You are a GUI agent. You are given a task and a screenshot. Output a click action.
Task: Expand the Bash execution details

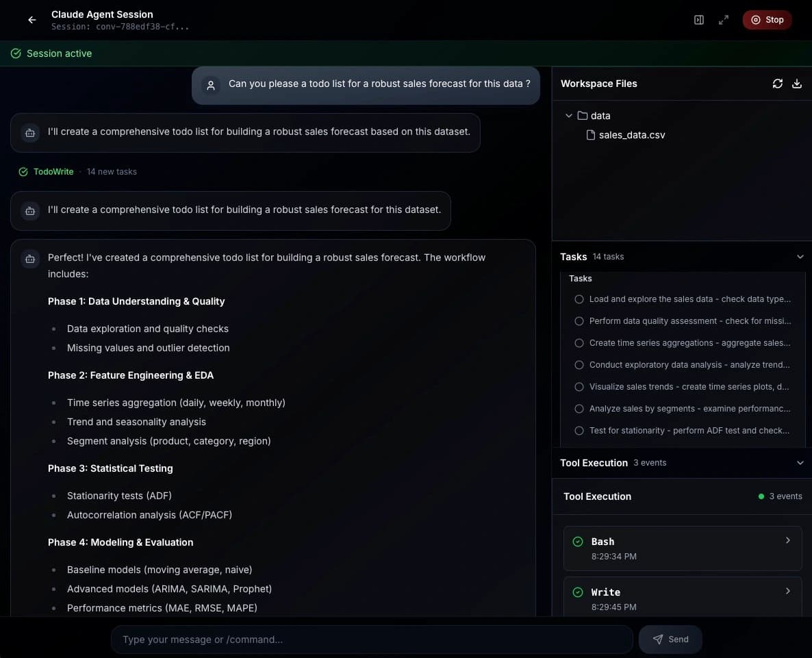coord(788,540)
